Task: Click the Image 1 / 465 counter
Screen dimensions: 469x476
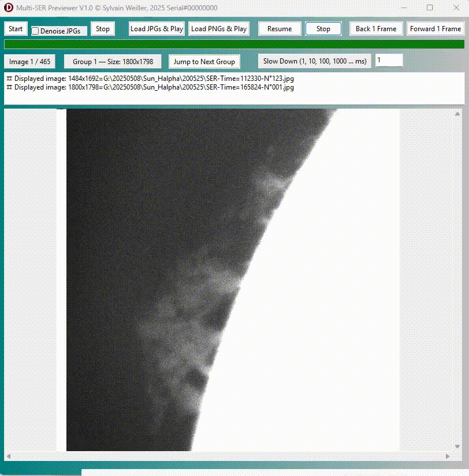Action: [x=29, y=62]
